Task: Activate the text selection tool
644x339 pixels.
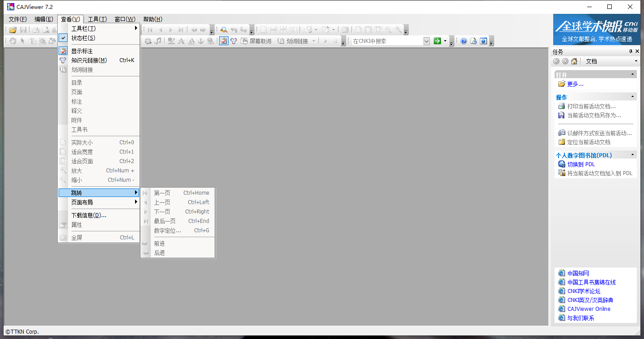Action: [x=33, y=41]
